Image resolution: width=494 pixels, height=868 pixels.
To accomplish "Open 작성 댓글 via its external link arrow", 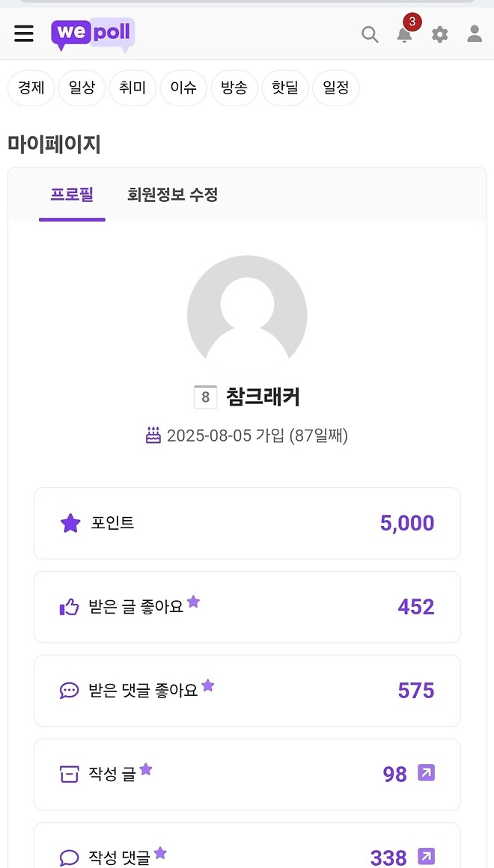I will point(426,857).
